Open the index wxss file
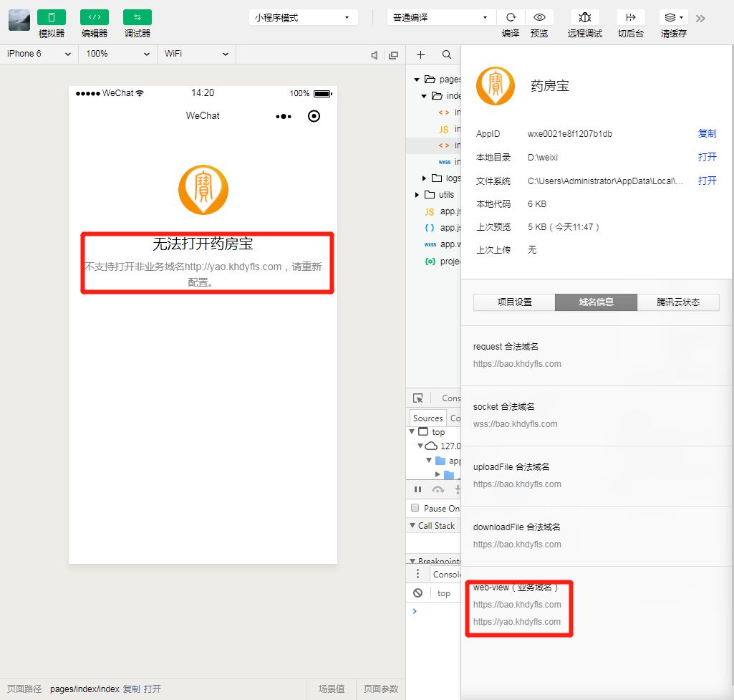Image resolution: width=734 pixels, height=700 pixels. pos(450,161)
